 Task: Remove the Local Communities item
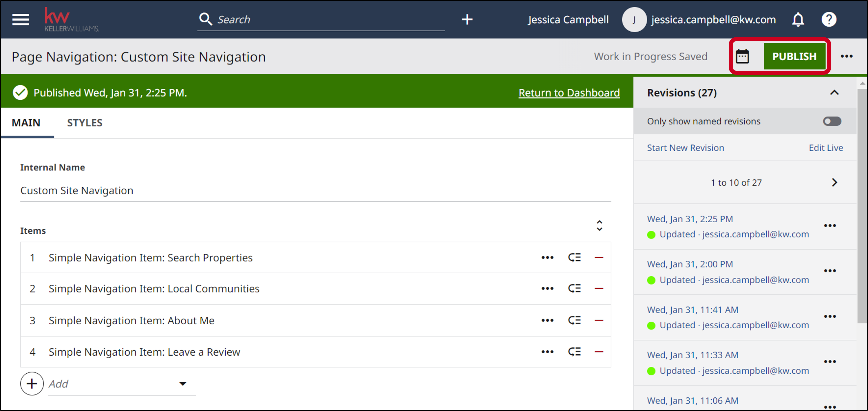598,289
